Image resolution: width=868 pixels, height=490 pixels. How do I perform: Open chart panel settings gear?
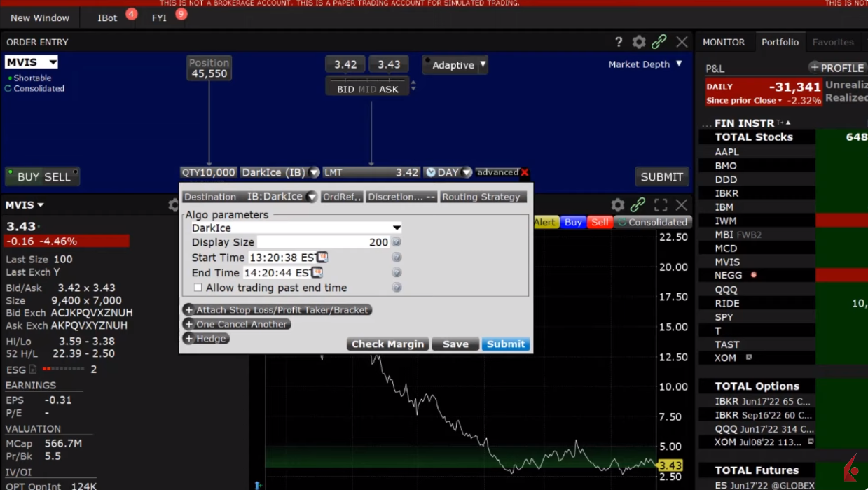point(617,205)
